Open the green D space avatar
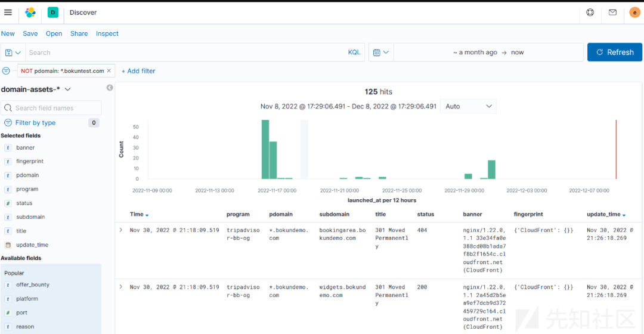 coord(52,13)
